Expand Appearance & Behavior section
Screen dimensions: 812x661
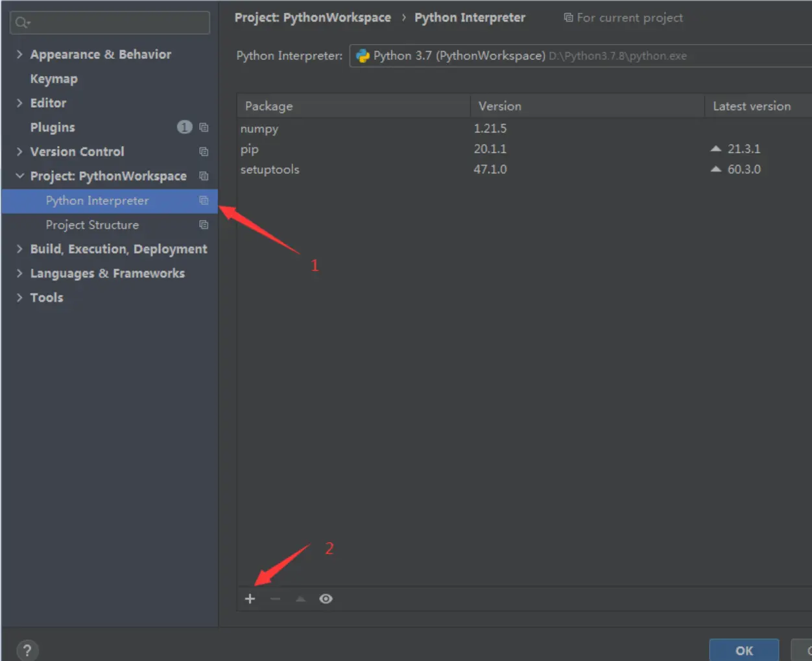point(19,54)
